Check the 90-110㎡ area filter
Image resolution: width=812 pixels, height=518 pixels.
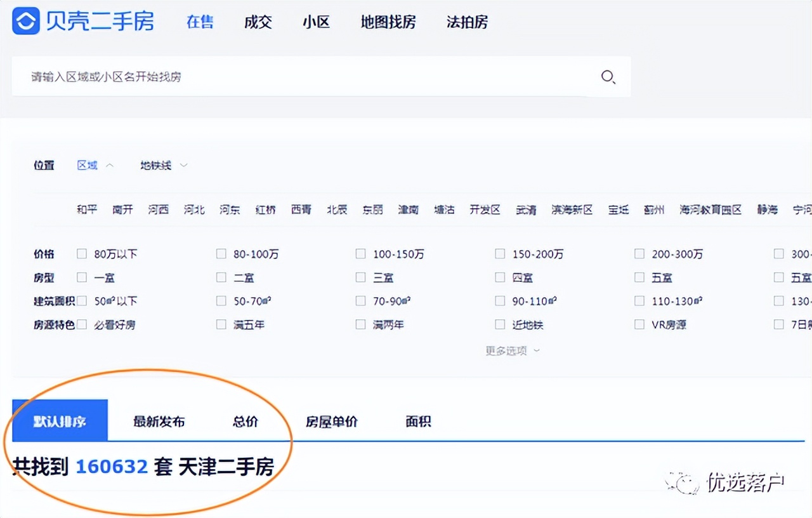(500, 300)
